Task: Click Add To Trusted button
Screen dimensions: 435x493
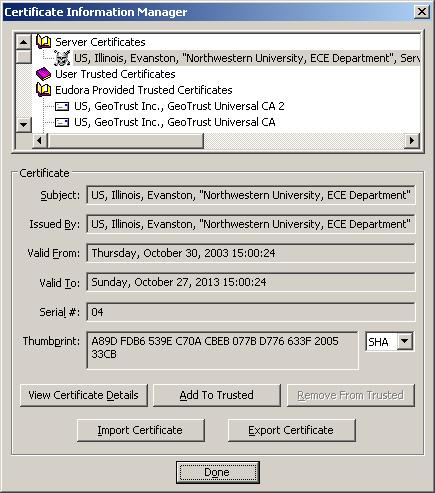Action: coord(217,395)
